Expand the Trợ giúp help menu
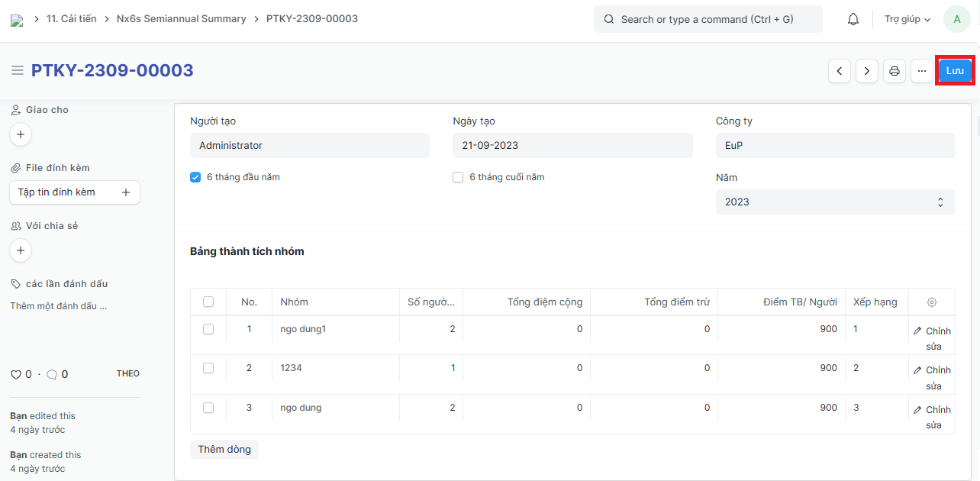Image resolution: width=980 pixels, height=481 pixels. (x=907, y=19)
